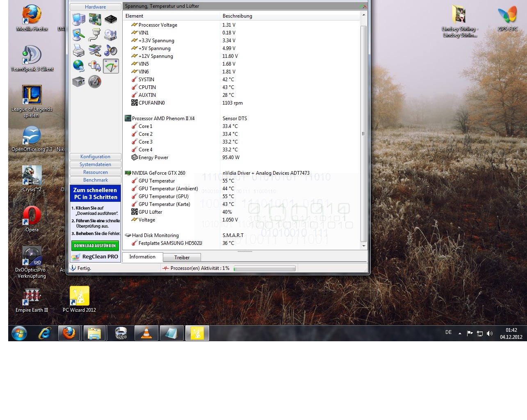Select the GPU Lüfter row
This screenshot has width=527, height=420.
click(242, 212)
